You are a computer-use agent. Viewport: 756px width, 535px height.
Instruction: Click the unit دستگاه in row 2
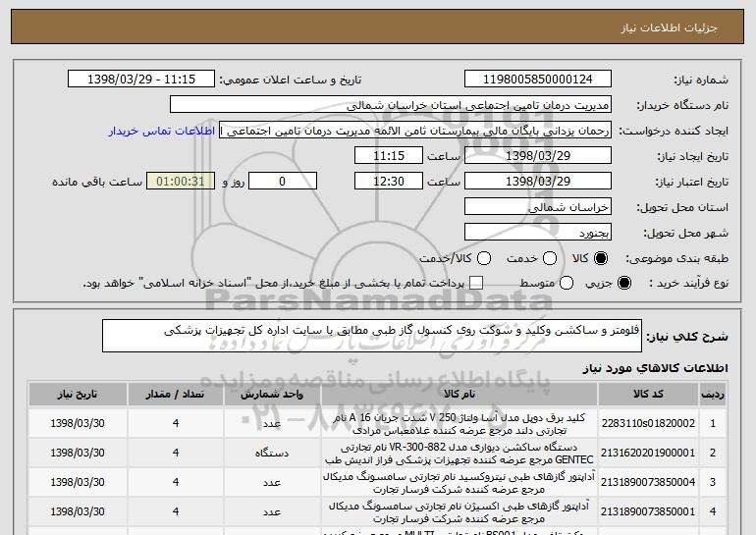point(272,454)
